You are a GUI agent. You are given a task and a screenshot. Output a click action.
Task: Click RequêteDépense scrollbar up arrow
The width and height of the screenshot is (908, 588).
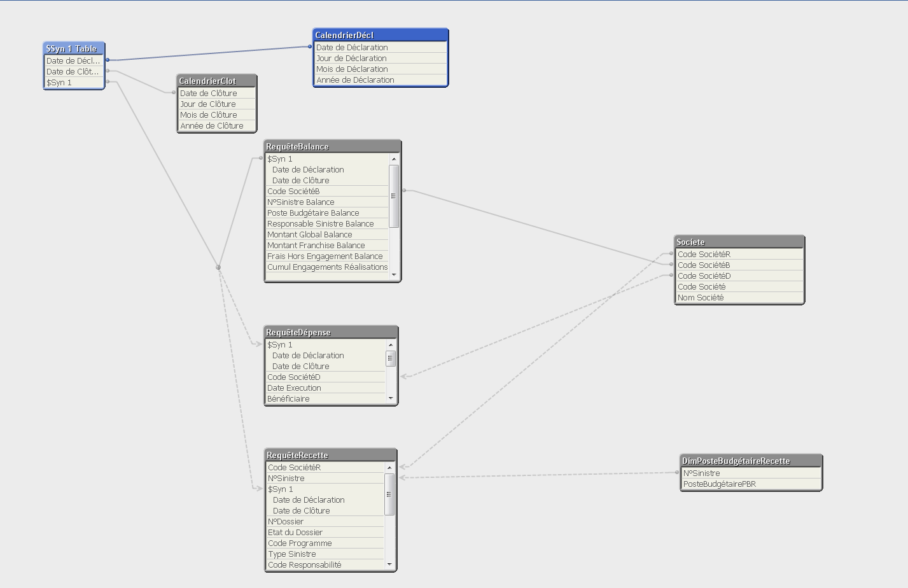click(x=391, y=345)
